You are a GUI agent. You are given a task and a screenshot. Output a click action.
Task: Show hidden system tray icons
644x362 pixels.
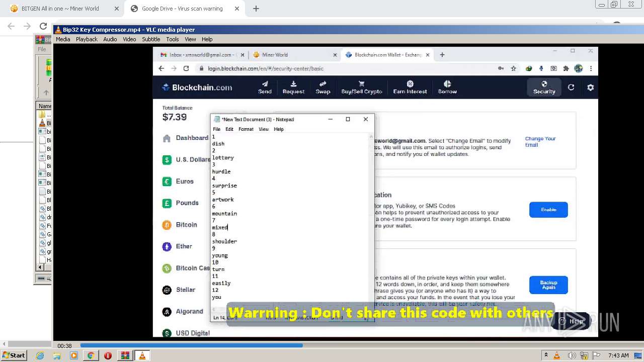click(x=546, y=355)
